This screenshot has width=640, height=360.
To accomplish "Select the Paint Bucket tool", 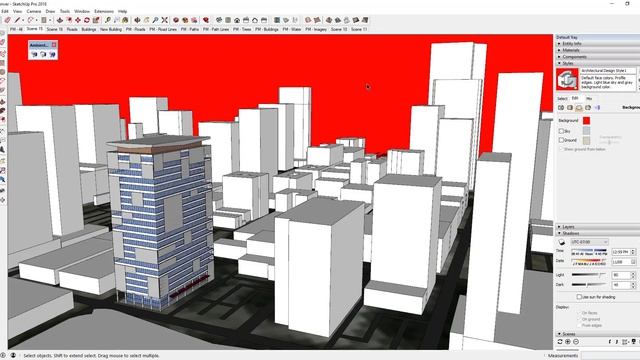I will 126,20.
